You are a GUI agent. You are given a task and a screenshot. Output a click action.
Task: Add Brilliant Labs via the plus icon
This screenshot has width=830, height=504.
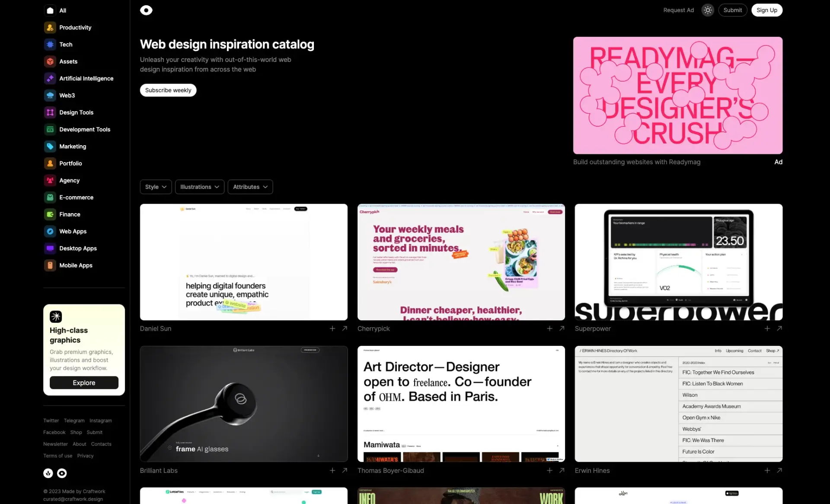click(332, 470)
